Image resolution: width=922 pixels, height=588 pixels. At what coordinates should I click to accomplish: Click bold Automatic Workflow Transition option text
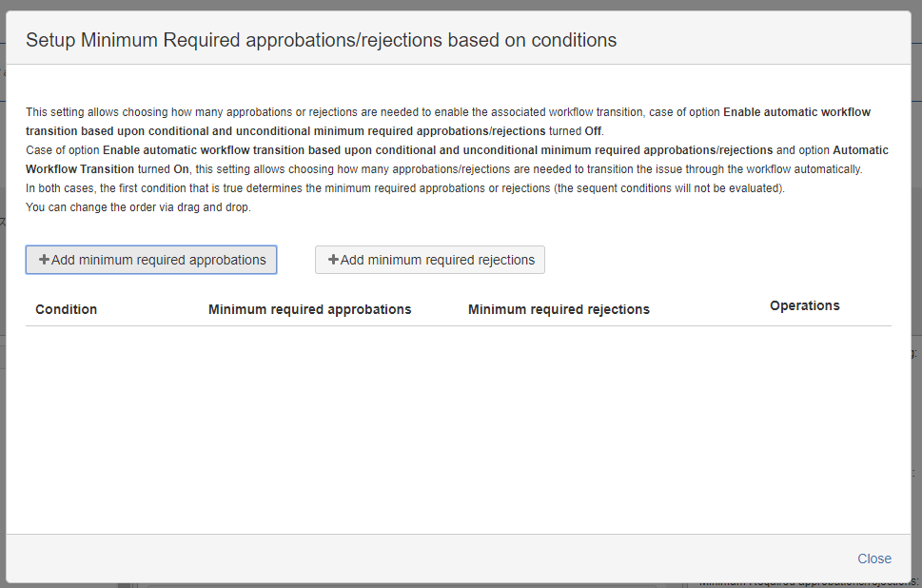click(x=457, y=159)
